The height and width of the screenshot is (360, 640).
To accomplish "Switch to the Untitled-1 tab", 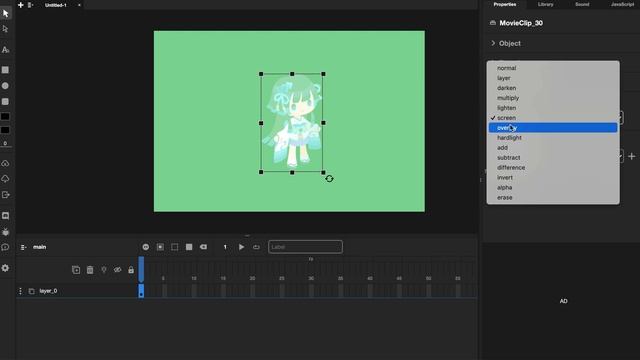I will coord(56,5).
